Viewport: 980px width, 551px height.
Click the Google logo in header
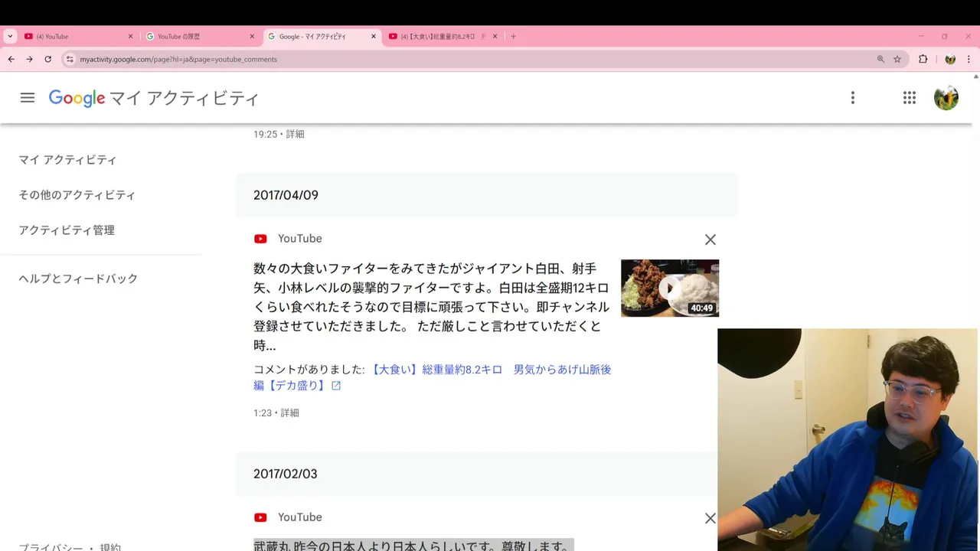coord(77,98)
